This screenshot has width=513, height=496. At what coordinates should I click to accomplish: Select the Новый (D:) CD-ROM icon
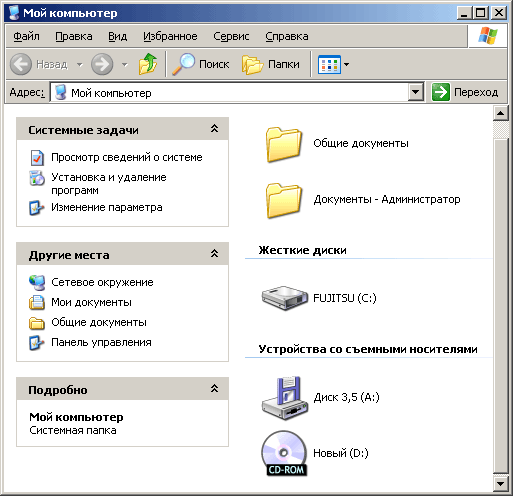(x=284, y=453)
